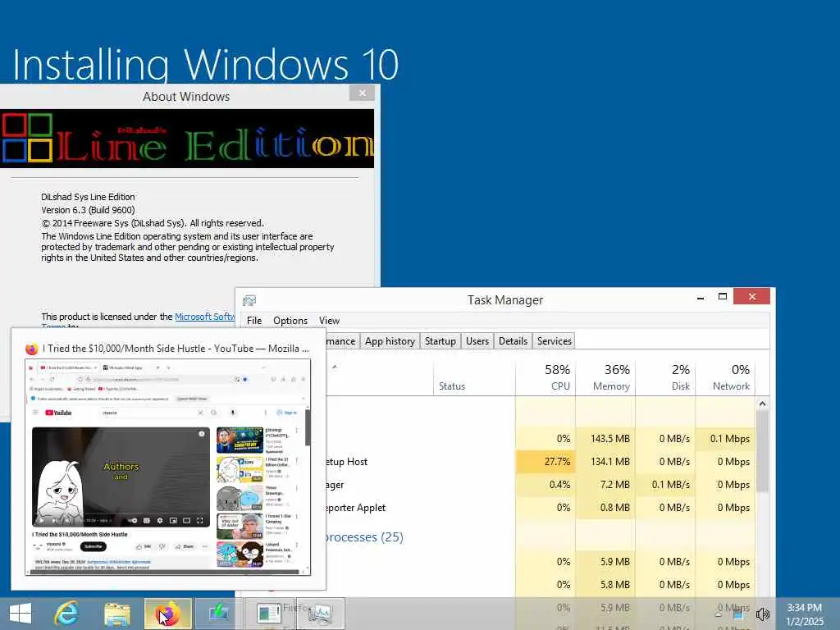
Task: Click the 0.4% CPU cell
Action: tap(546, 485)
